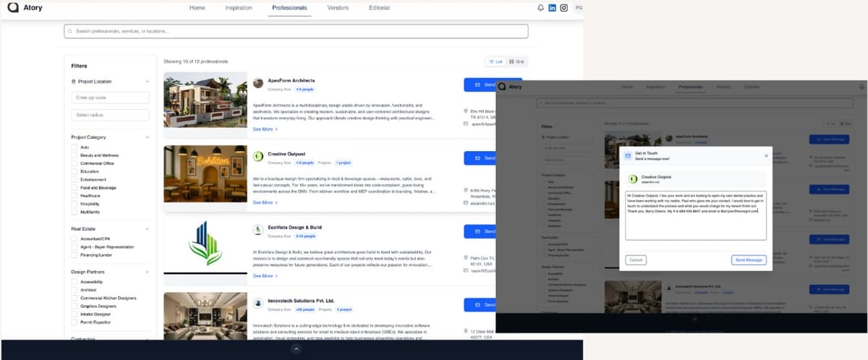Image resolution: width=868 pixels, height=360 pixels.
Task: Click the Creative Outpost logo in main list
Action: (258, 156)
